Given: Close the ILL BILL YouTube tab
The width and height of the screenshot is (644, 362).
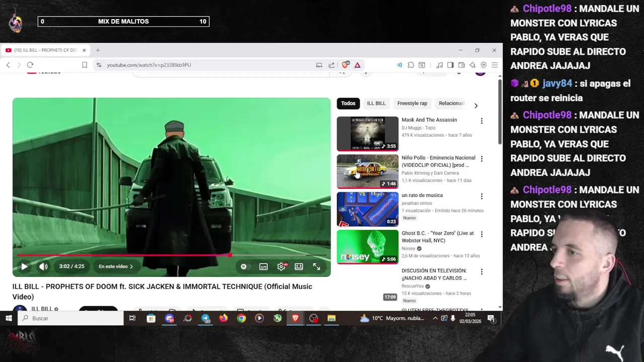Looking at the screenshot, I should click(84, 50).
